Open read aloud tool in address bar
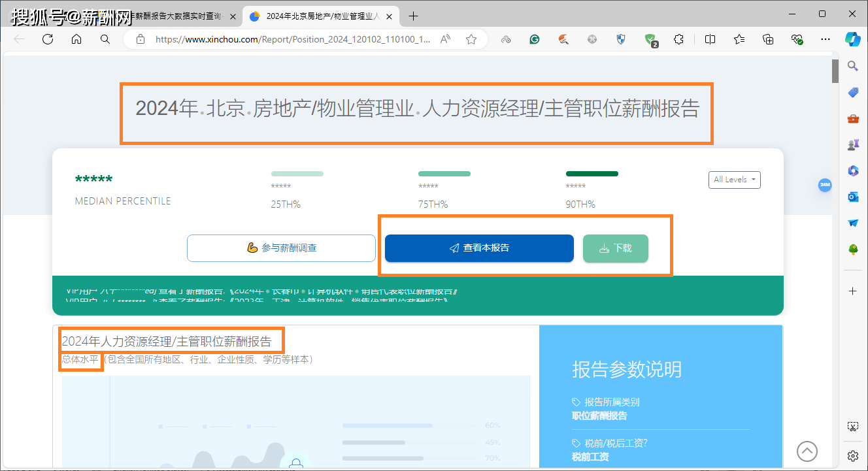Viewport: 868px width, 471px height. pyautogui.click(x=446, y=39)
